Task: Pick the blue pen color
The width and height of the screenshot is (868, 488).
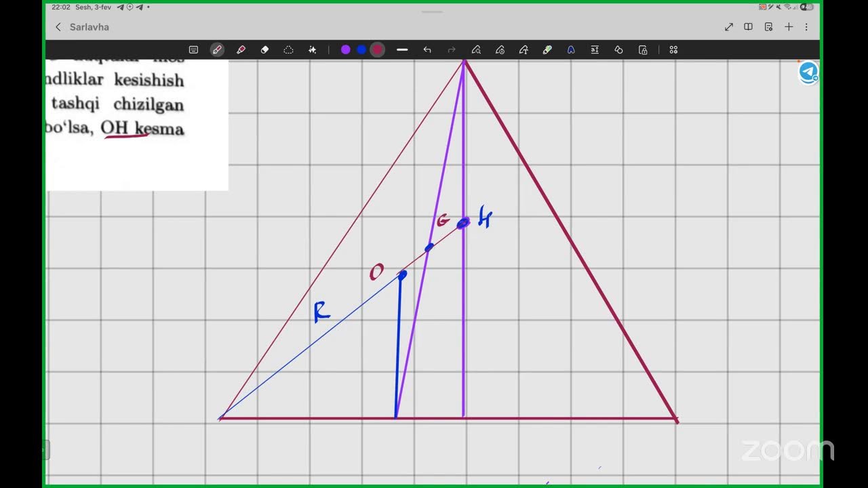Action: coord(361,49)
